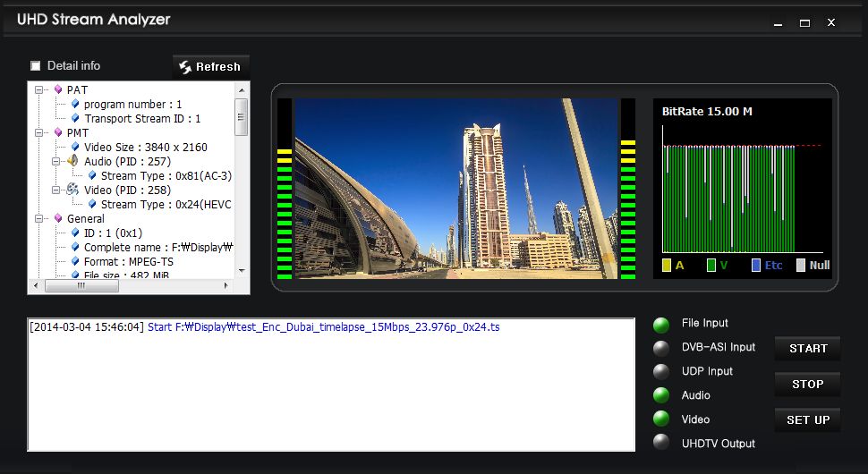Viewport: 868px width, 474px height.
Task: Open the SET UP button
Action: (807, 419)
